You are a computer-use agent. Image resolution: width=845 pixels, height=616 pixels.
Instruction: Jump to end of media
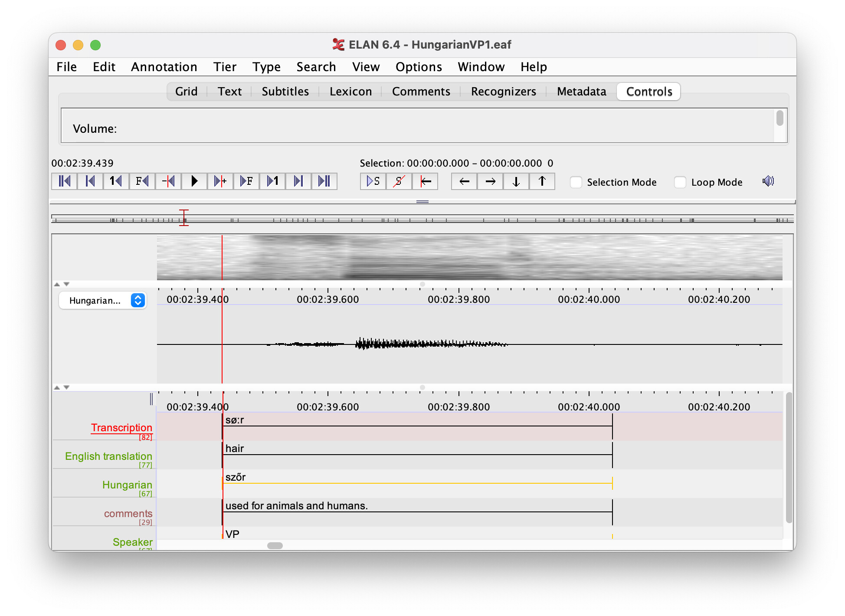click(x=324, y=181)
